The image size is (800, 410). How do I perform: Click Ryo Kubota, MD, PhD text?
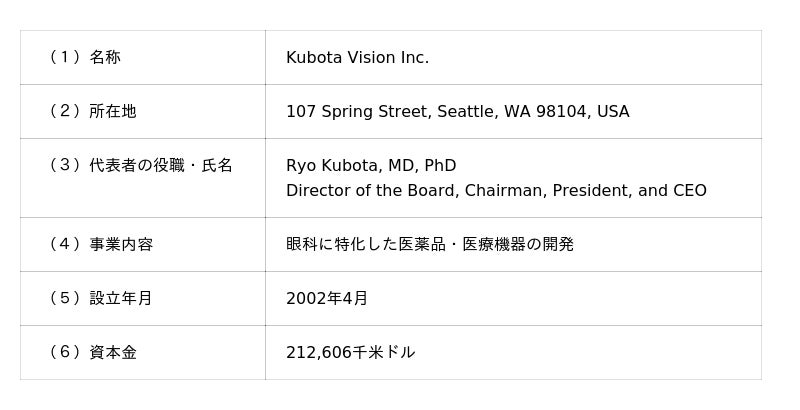[371, 166]
